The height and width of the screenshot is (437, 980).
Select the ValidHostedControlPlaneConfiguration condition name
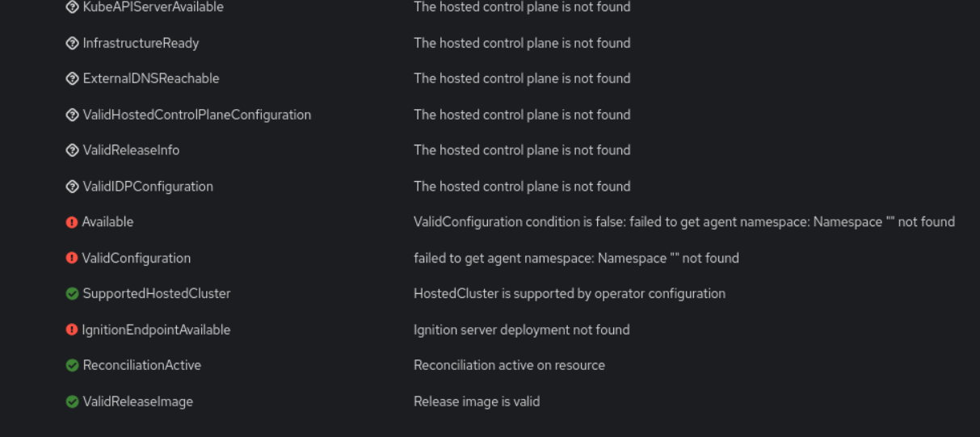[x=196, y=115]
